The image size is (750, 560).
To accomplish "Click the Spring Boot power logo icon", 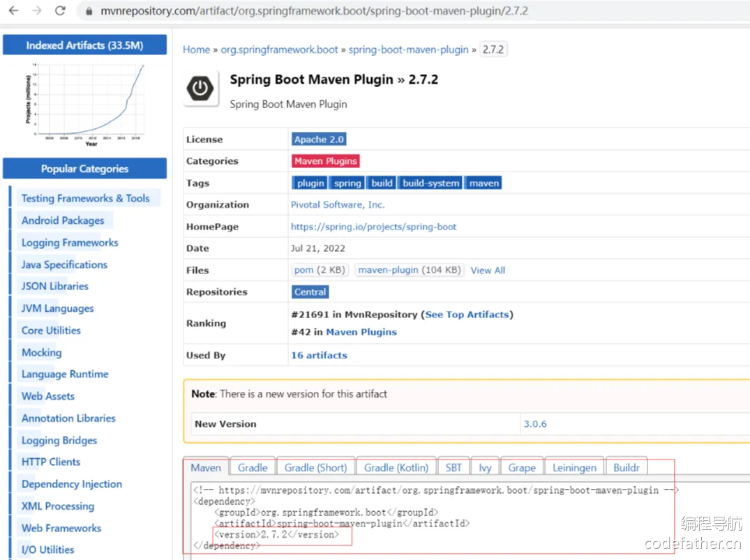I will 200,89.
